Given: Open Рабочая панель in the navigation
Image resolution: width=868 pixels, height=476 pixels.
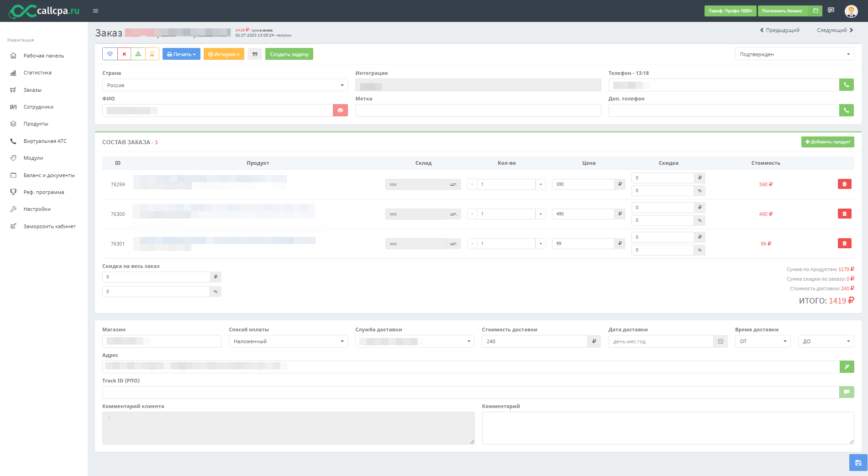Looking at the screenshot, I should [x=44, y=56].
